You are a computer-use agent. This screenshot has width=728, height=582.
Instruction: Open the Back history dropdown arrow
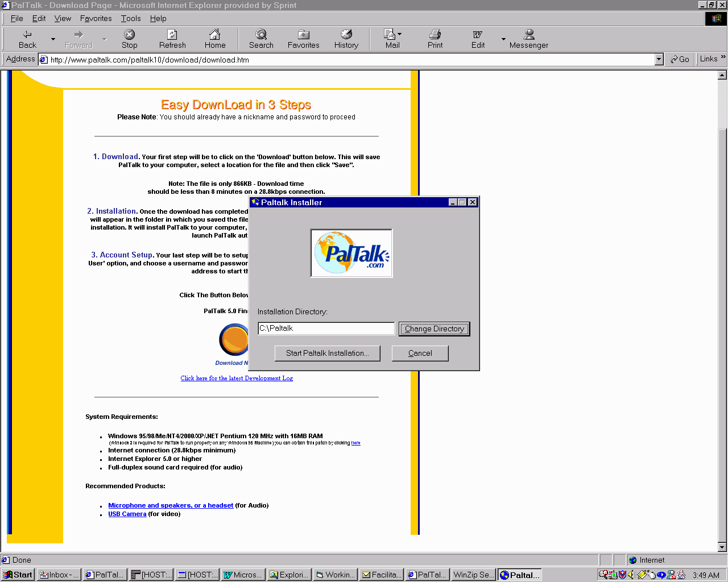53,39
